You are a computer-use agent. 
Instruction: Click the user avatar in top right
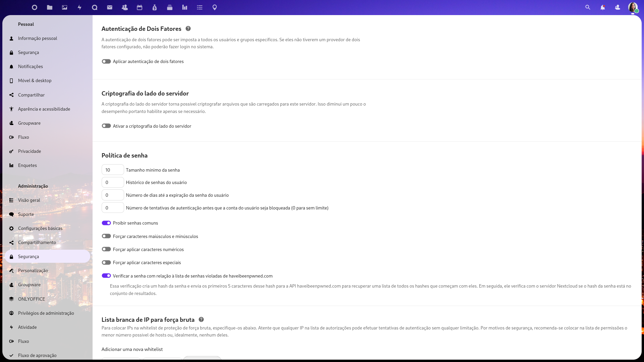[633, 7]
